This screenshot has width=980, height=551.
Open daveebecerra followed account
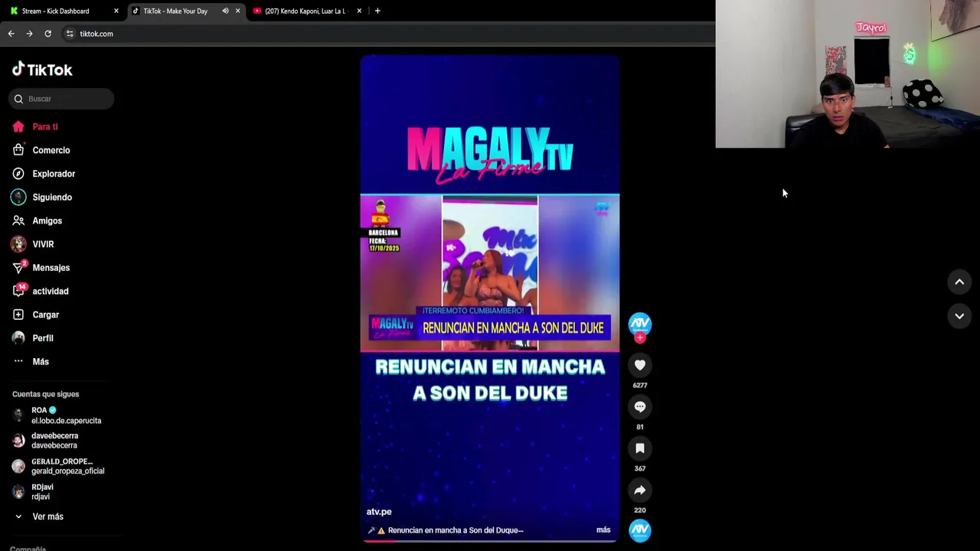pyautogui.click(x=47, y=441)
